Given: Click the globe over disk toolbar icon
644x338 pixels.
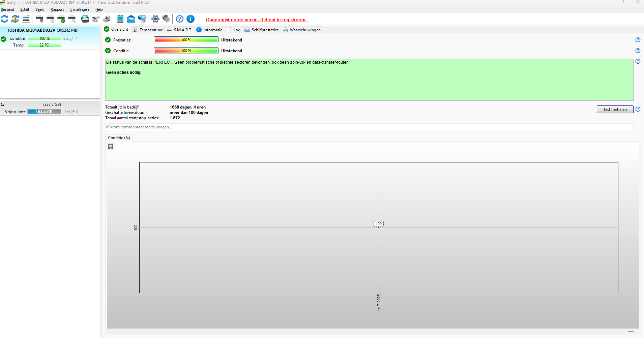Looking at the screenshot, I should [85, 19].
